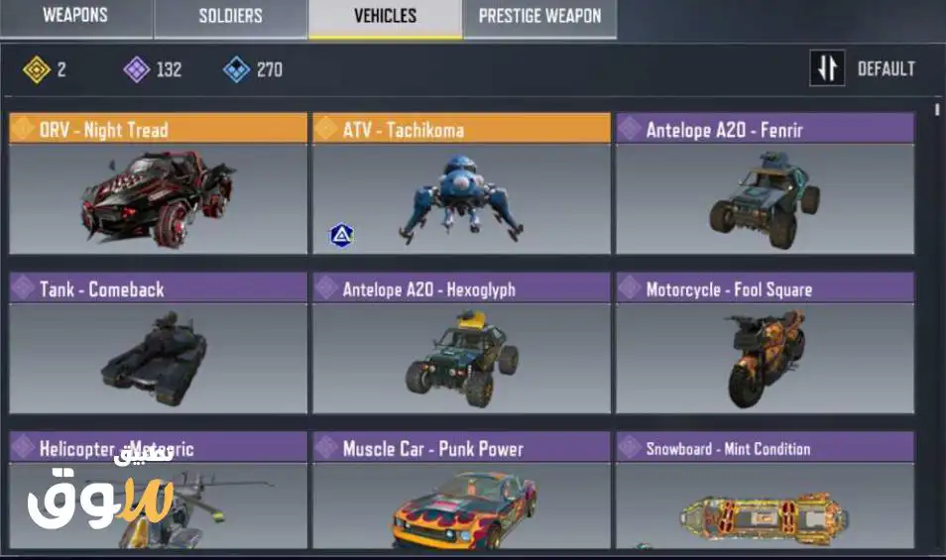Select the VEHICLES tab

pos(386,18)
